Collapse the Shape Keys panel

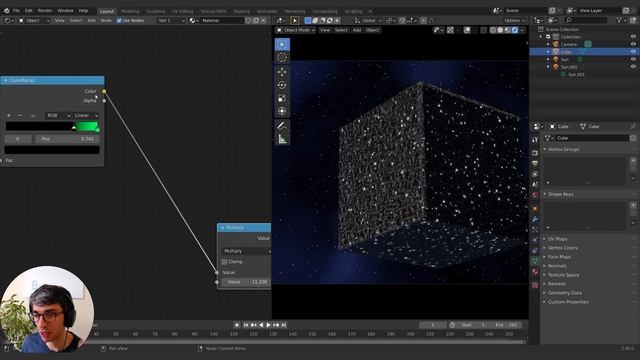(x=559, y=194)
